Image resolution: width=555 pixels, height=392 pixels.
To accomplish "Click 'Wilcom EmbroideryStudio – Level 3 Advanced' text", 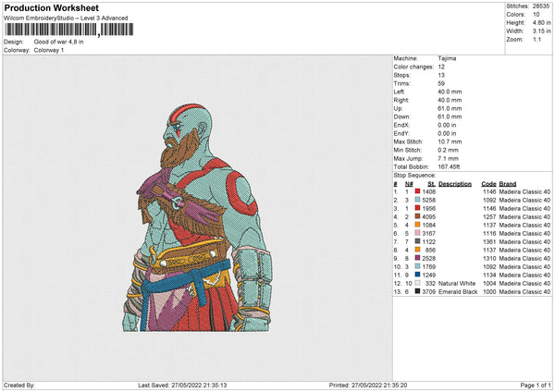I will tap(66, 18).
